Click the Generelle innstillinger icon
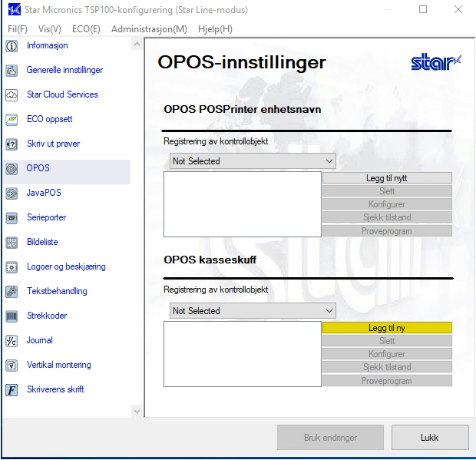The width and height of the screenshot is (476, 460). point(12,71)
